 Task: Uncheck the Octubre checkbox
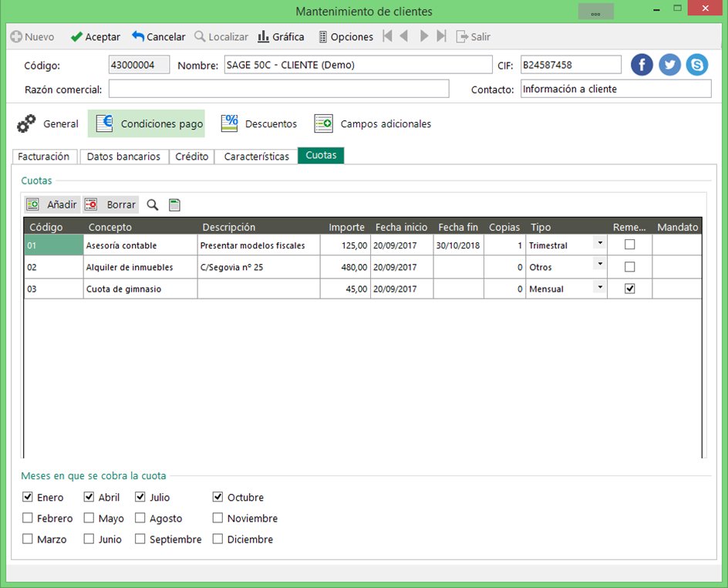tap(217, 497)
